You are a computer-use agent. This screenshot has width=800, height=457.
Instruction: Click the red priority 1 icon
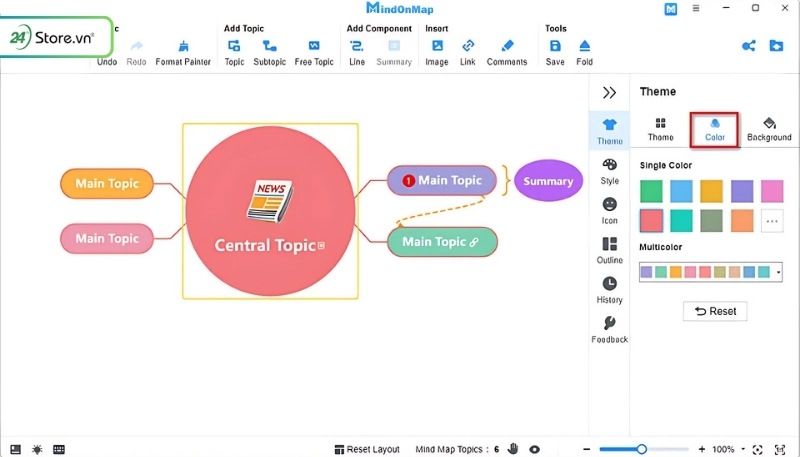tap(408, 181)
